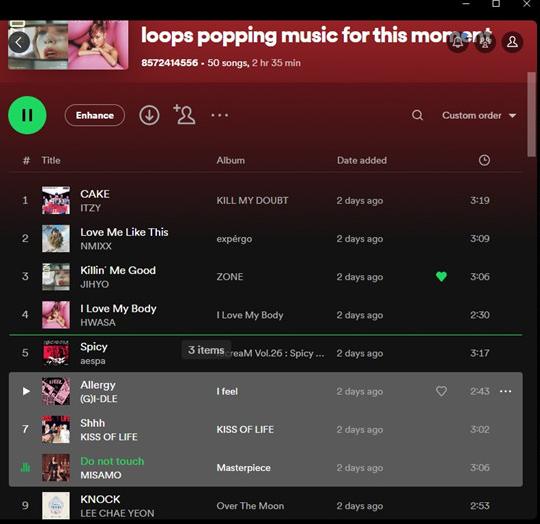Open the KISS OF LIFE album link

click(245, 429)
